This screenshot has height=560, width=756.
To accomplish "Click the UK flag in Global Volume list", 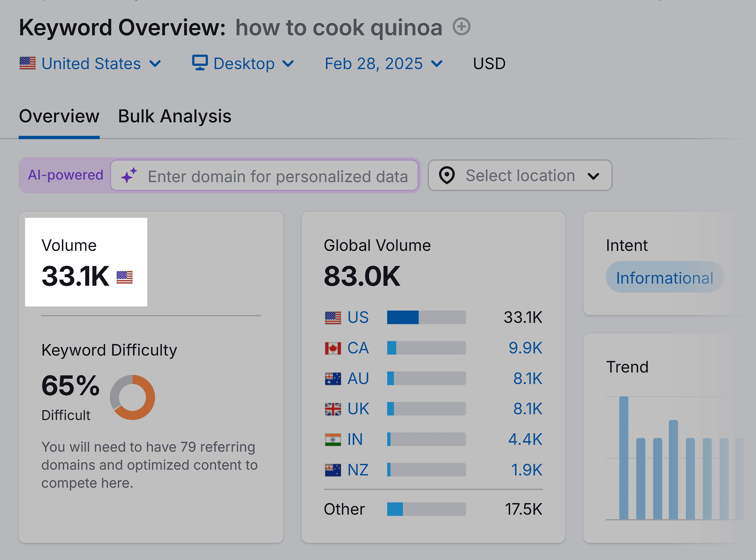I will tap(334, 408).
